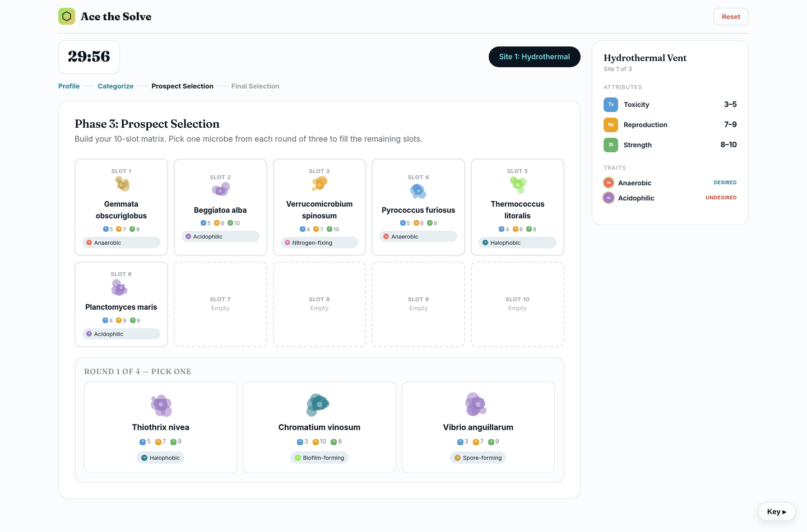Image resolution: width=807 pixels, height=532 pixels.
Task: Click the Acidophilic tag in Slot 6
Action: coord(121,334)
